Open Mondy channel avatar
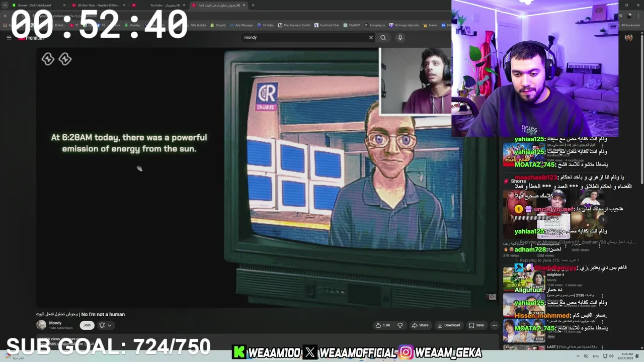This screenshot has height=362, width=644. pyautogui.click(x=41, y=325)
